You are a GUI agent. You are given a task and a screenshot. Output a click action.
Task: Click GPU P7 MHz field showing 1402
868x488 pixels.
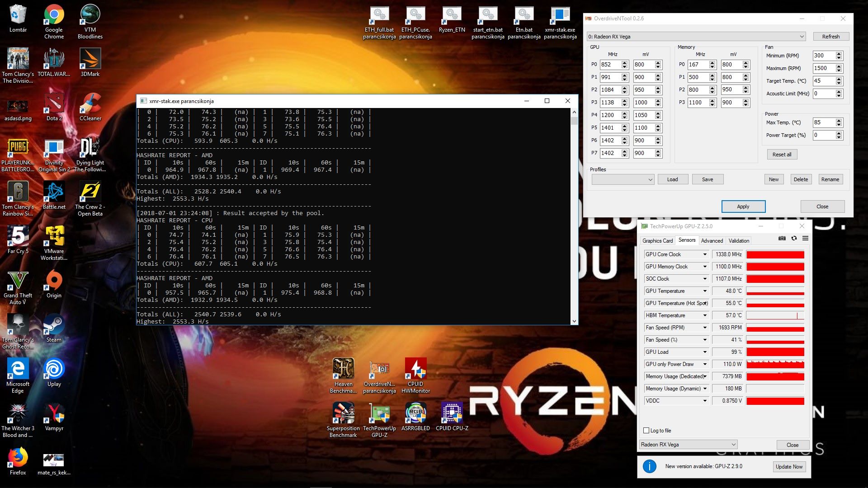tap(610, 153)
